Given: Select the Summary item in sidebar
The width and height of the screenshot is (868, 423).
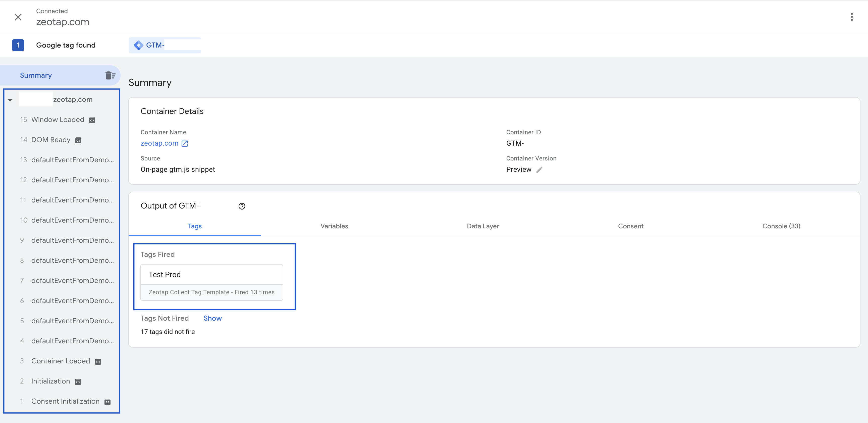Looking at the screenshot, I should 36,75.
